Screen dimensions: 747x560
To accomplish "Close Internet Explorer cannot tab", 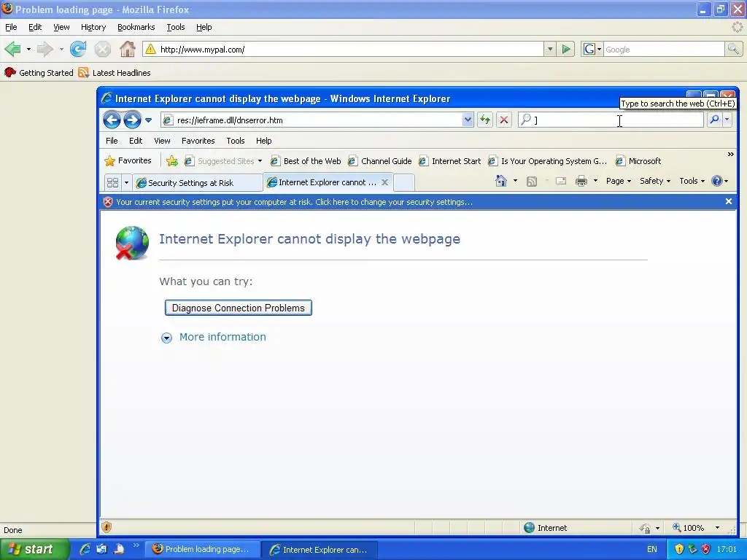I will (x=385, y=182).
